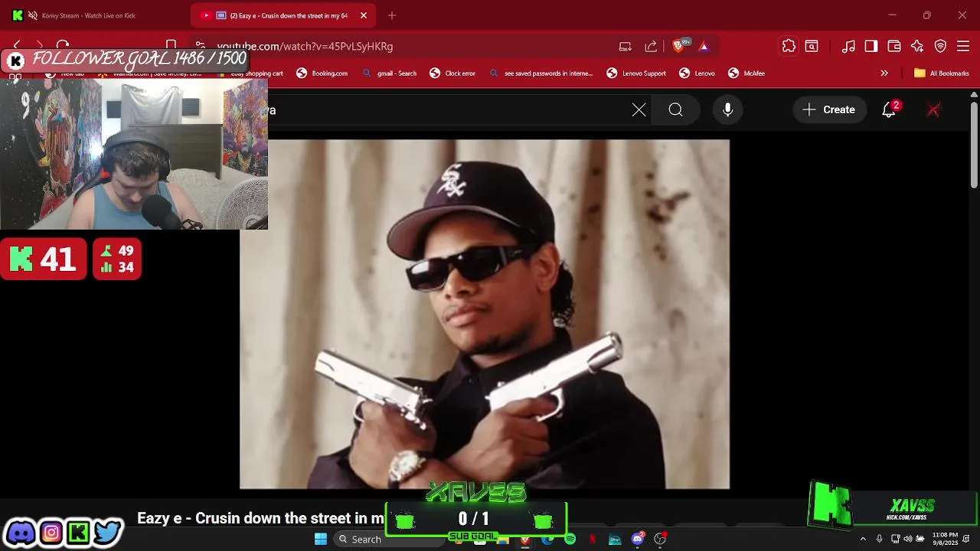Image resolution: width=980 pixels, height=551 pixels.
Task: Open the notification center icon
Action: coord(967,539)
